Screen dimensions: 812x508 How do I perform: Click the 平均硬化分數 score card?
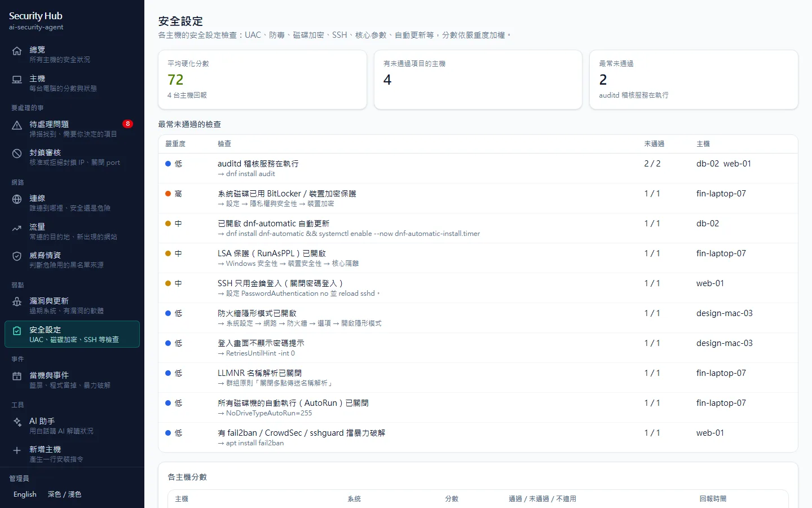263,80
